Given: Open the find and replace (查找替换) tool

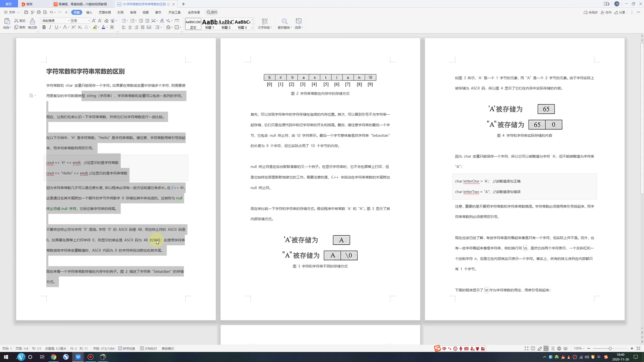Looking at the screenshot, I should coord(284,24).
